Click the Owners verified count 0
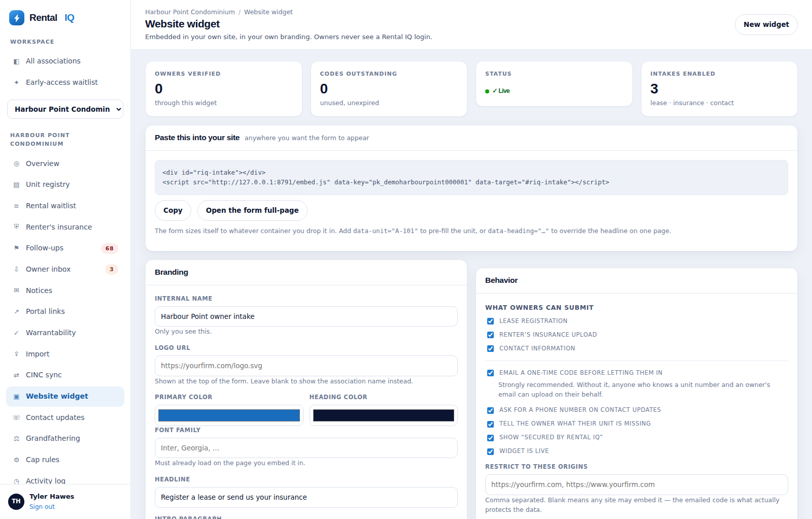The image size is (812, 519). tap(159, 89)
